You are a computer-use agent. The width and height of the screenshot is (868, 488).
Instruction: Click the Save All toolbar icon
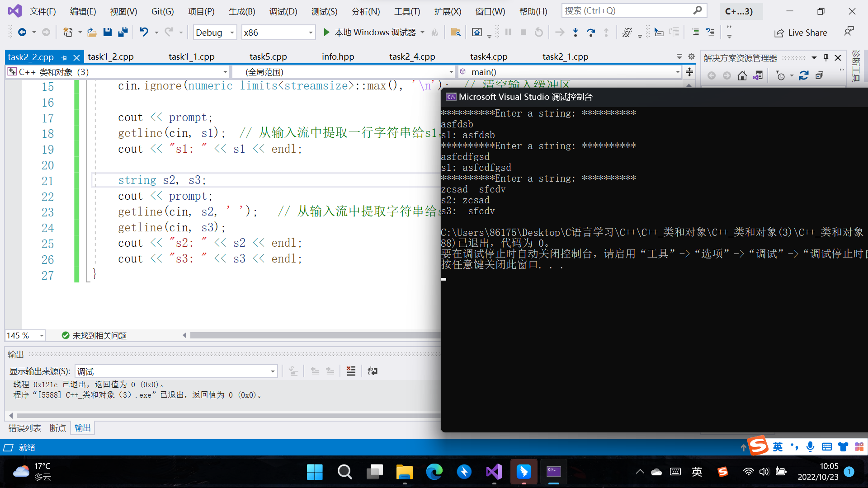pyautogui.click(x=123, y=32)
